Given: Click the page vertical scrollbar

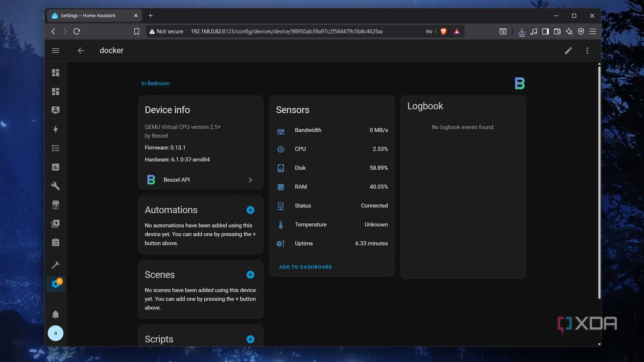Looking at the screenshot, I should coord(599,181).
